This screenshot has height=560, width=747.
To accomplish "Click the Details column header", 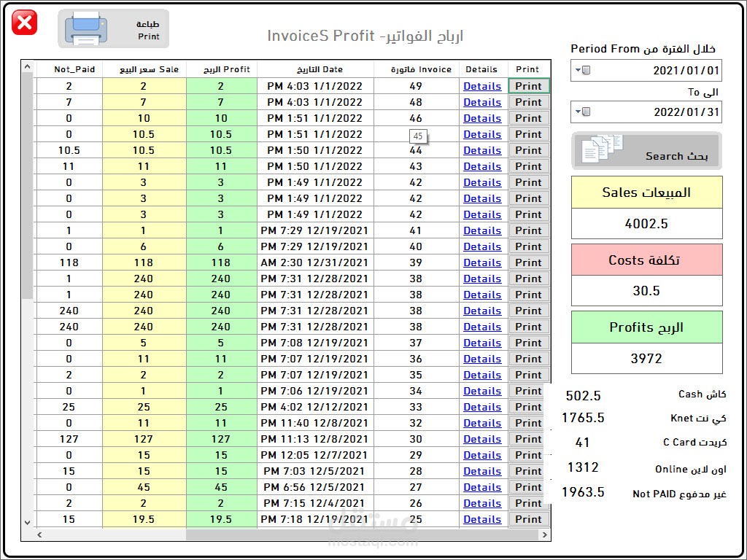I will (x=484, y=69).
